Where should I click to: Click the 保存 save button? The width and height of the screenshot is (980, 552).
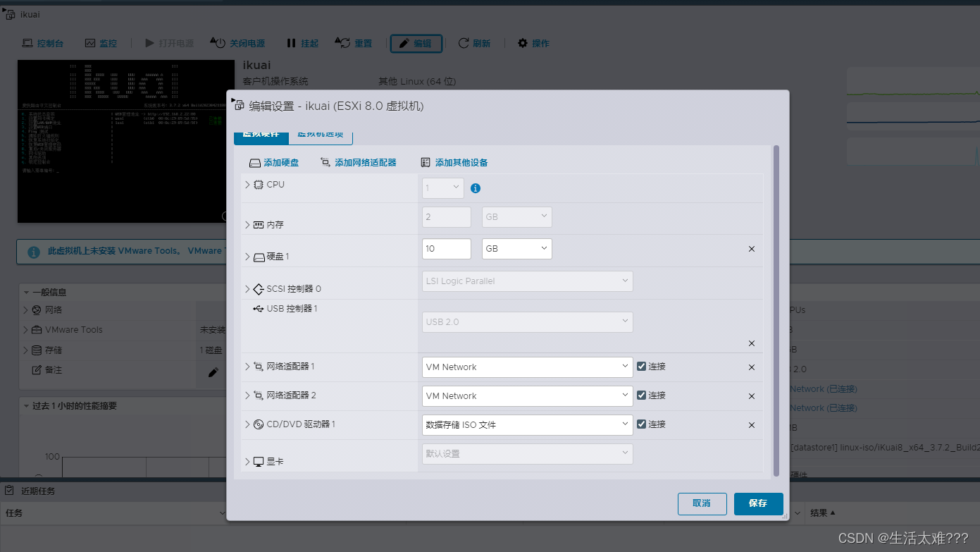click(x=758, y=503)
